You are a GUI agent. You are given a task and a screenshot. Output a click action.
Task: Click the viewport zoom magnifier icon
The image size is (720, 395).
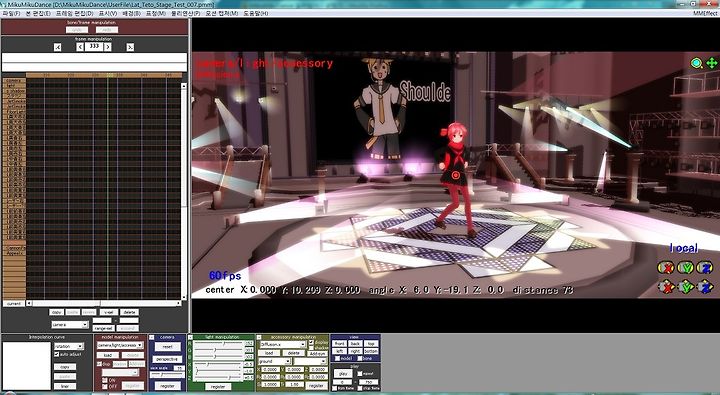point(697,63)
